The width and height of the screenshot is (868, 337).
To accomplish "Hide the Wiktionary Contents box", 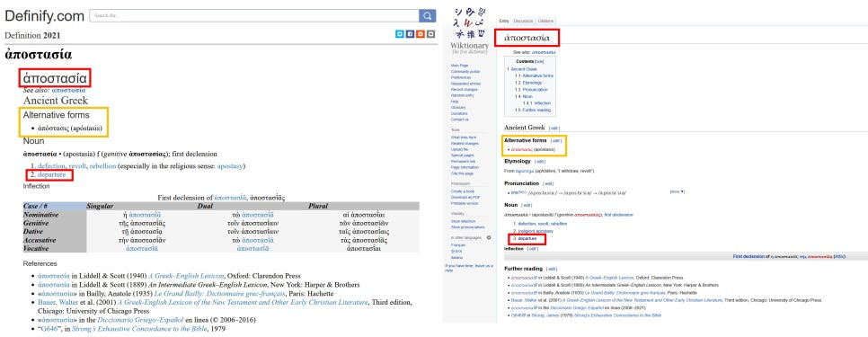I will point(539,61).
